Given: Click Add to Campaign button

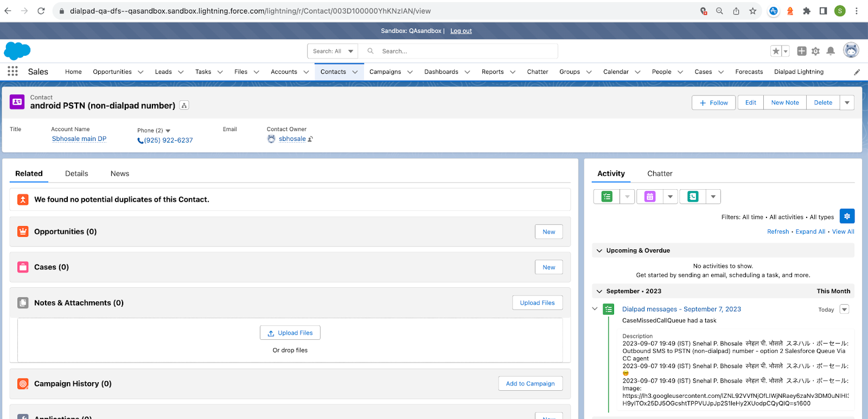Looking at the screenshot, I should 531,384.
